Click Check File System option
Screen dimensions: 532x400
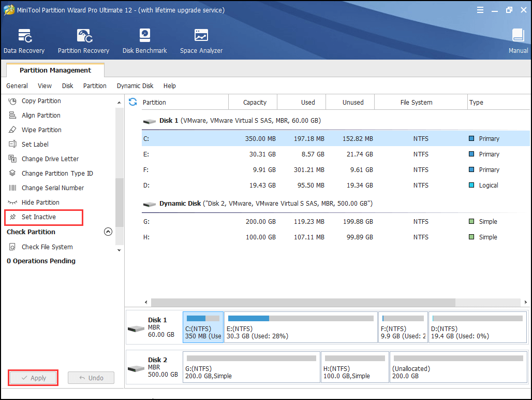click(47, 247)
